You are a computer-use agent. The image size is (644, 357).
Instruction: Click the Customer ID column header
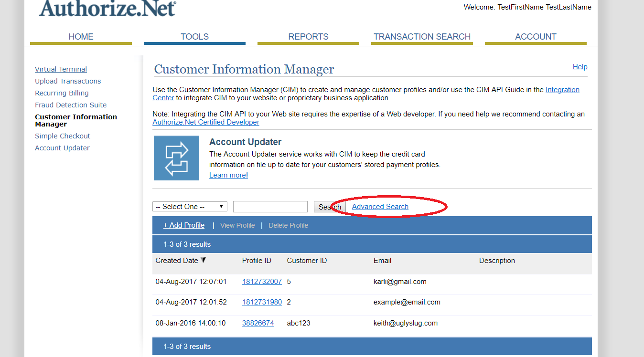pos(307,261)
